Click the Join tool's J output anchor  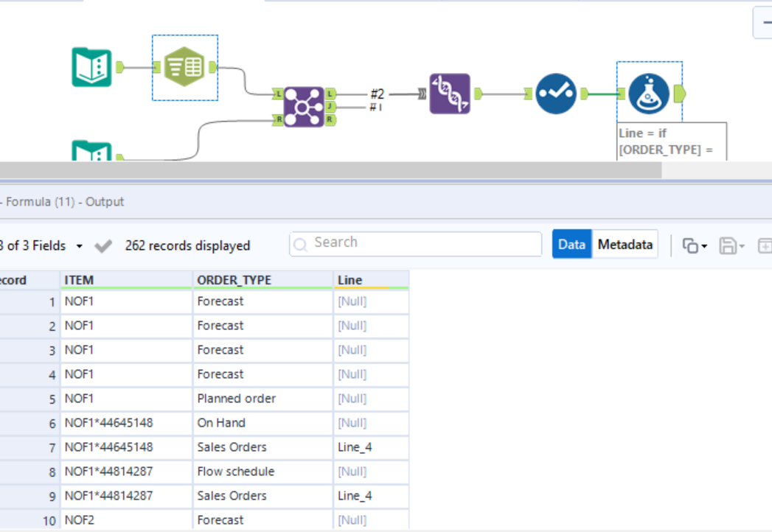coord(330,107)
